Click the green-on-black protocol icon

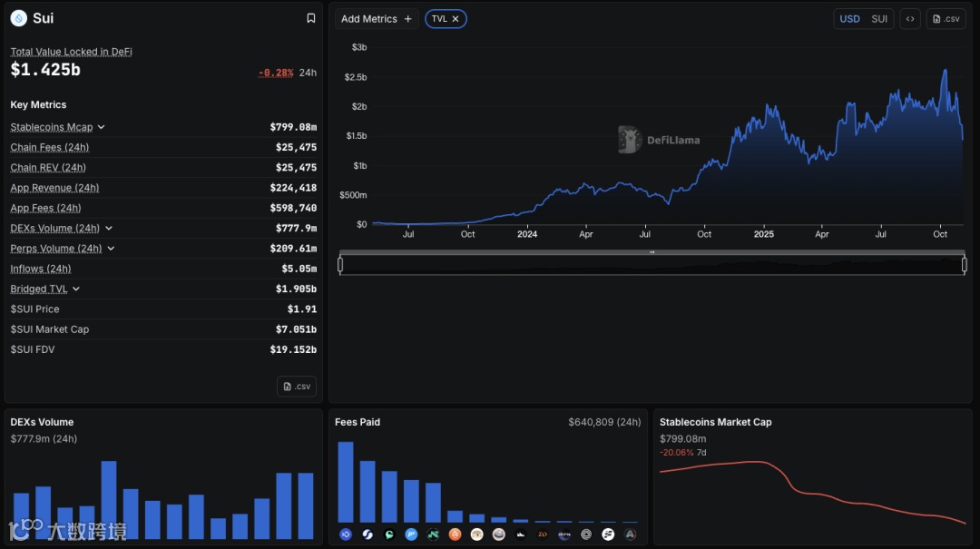pos(389,534)
